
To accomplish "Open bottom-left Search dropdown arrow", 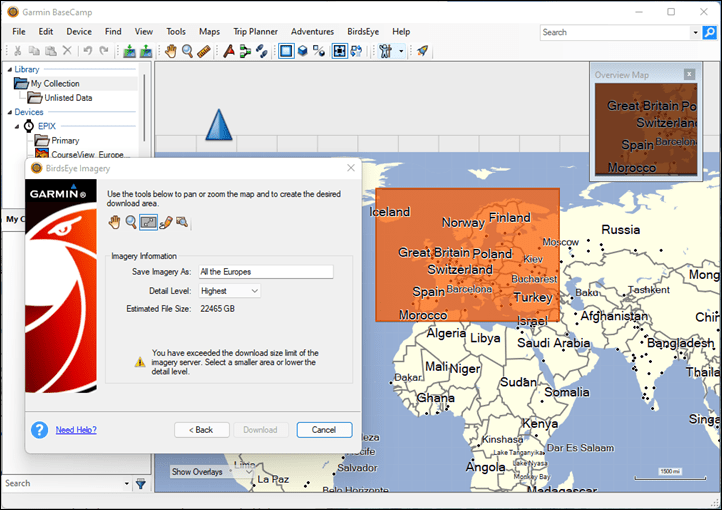I will tap(127, 484).
